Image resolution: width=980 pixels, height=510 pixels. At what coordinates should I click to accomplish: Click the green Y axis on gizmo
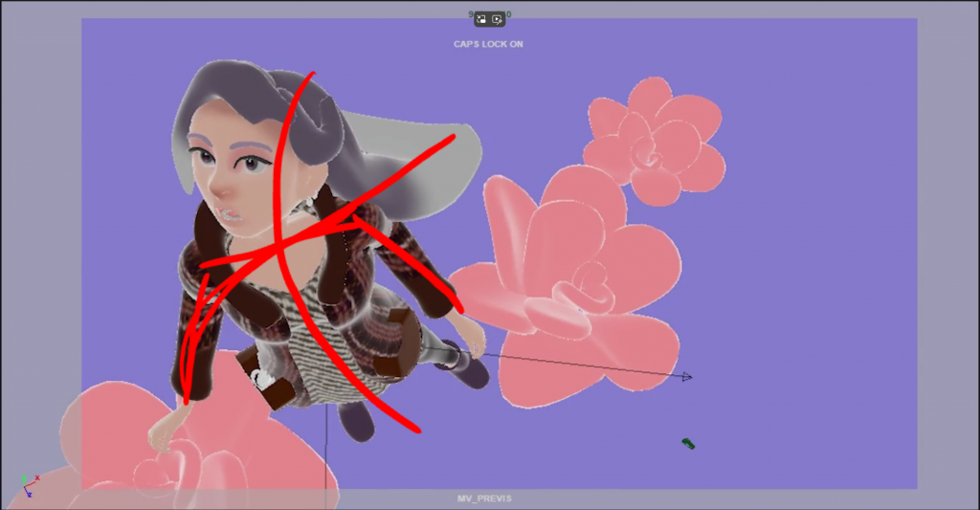click(x=22, y=478)
